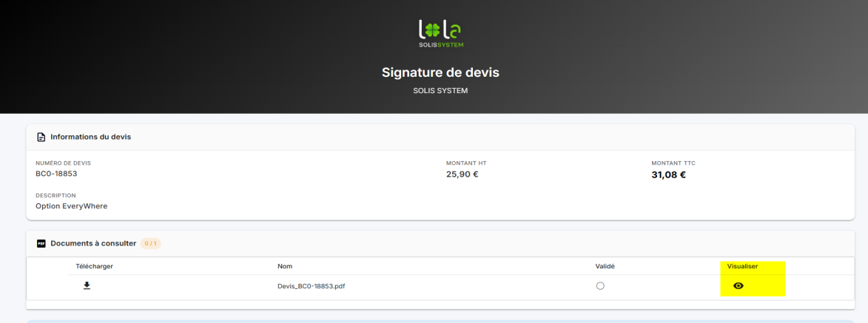Select the quote number BC0-18853
868x323 pixels.
point(56,173)
